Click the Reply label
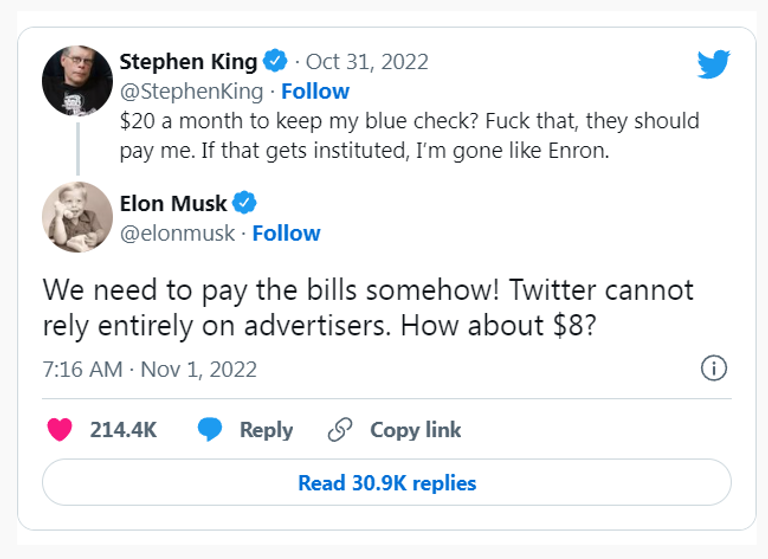The image size is (768, 559). click(x=266, y=430)
